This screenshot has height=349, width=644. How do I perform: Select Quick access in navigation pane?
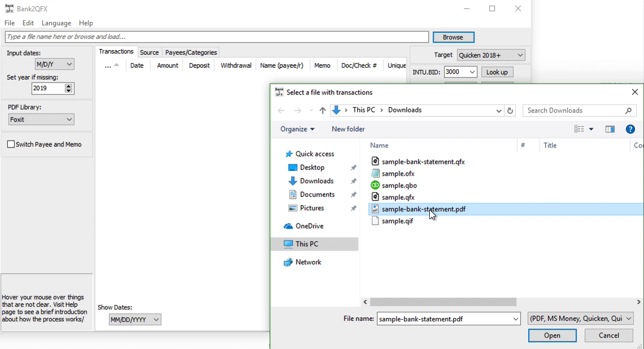click(x=310, y=154)
